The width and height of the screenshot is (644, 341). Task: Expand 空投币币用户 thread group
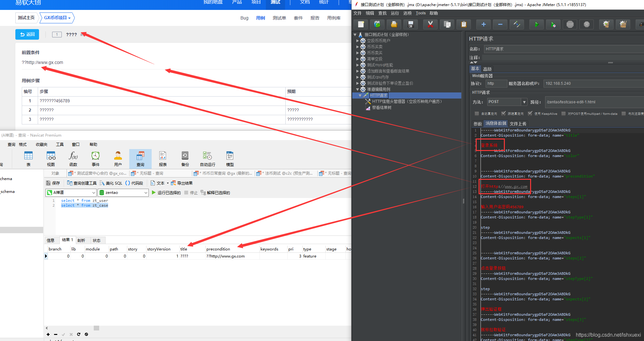click(x=358, y=41)
